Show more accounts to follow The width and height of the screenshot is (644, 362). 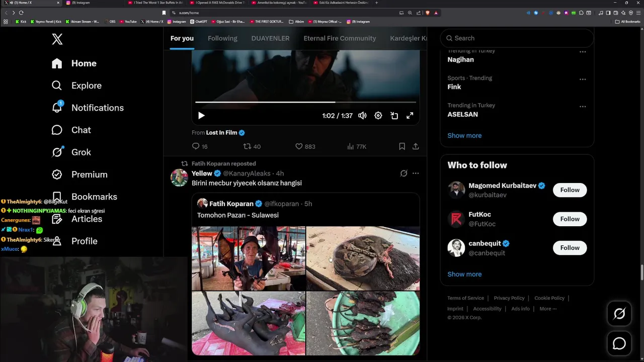464,275
